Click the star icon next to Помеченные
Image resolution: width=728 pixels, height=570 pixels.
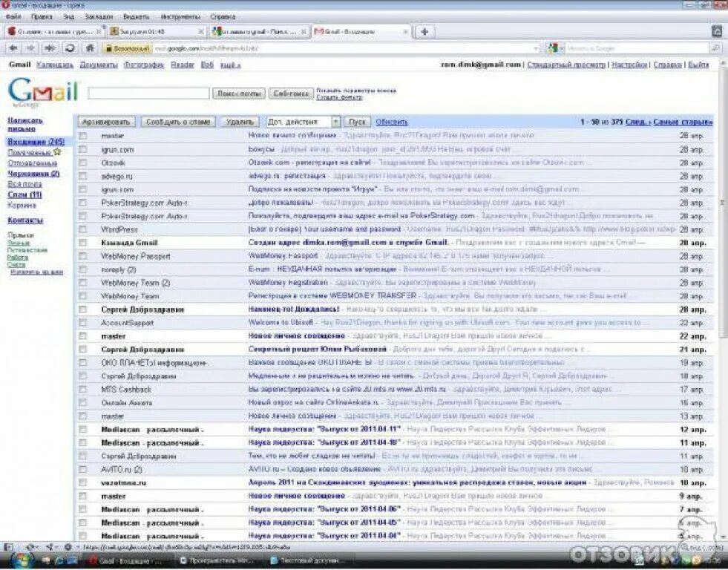point(57,152)
